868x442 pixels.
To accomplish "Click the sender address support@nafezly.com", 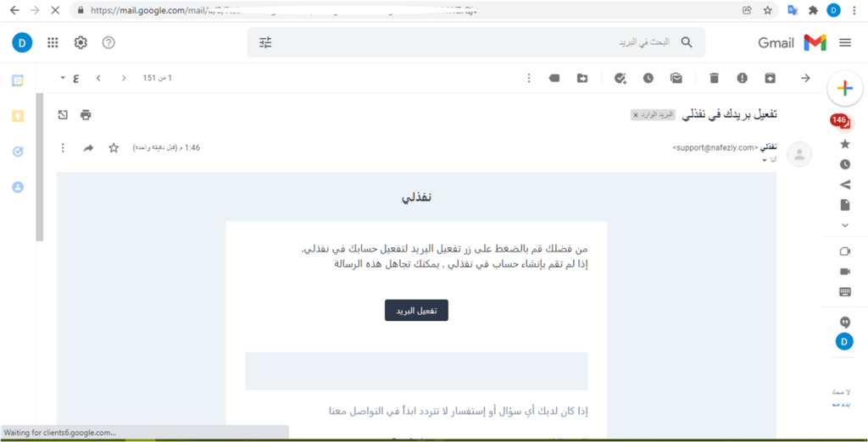I will pyautogui.click(x=714, y=147).
